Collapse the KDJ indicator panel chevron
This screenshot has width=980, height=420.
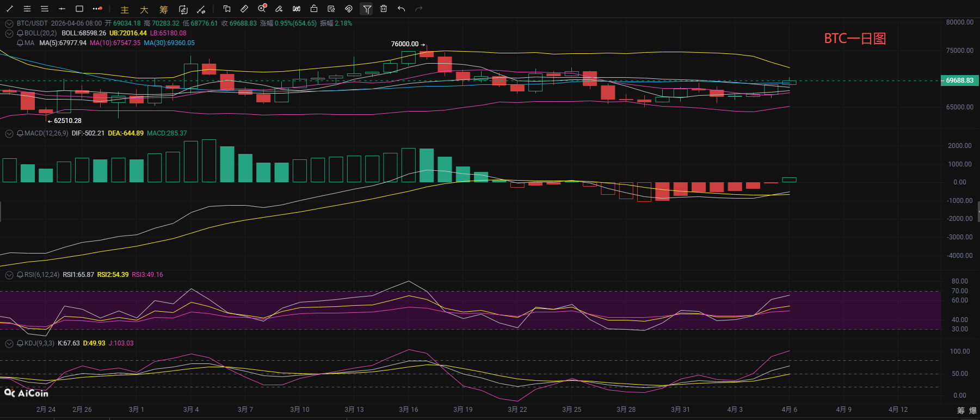click(9, 343)
